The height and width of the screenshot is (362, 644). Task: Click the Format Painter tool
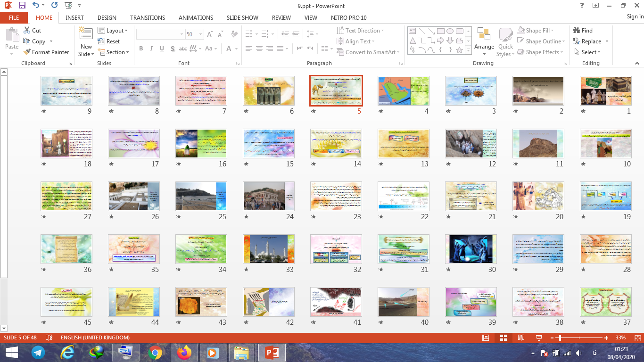[x=46, y=52]
